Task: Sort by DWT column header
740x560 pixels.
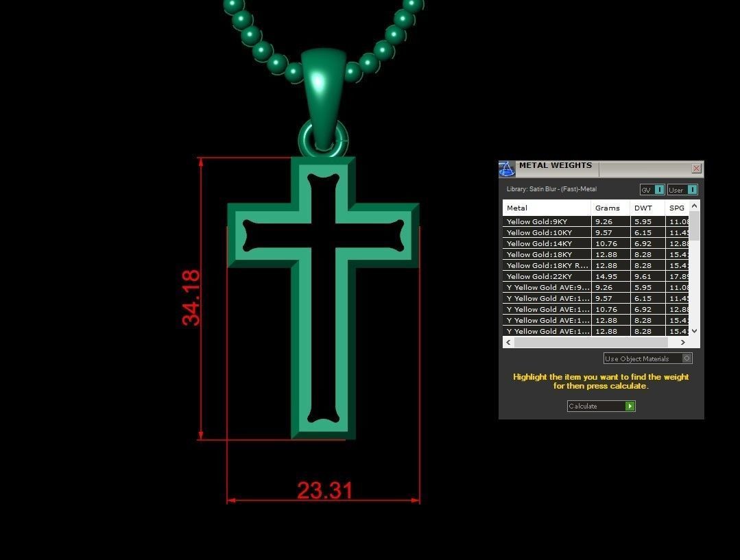Action: [x=647, y=208]
